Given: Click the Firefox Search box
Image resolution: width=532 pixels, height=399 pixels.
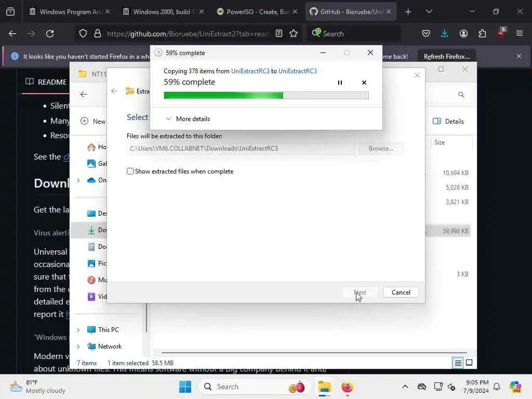Looking at the screenshot, I should tap(354, 34).
